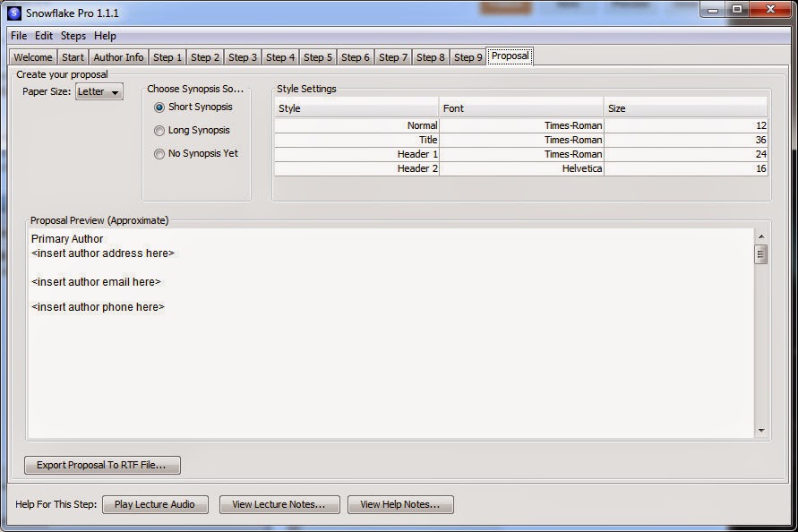Switch to the Welcome tab
The width and height of the screenshot is (798, 532).
pos(33,57)
